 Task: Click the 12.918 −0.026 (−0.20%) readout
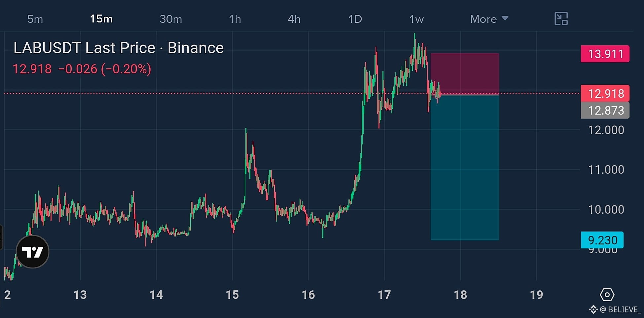[82, 69]
